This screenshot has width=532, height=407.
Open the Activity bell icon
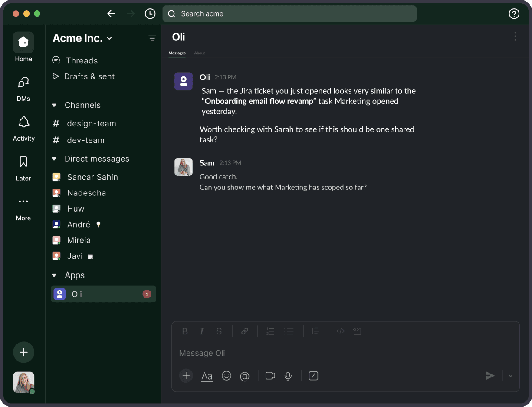[23, 123]
